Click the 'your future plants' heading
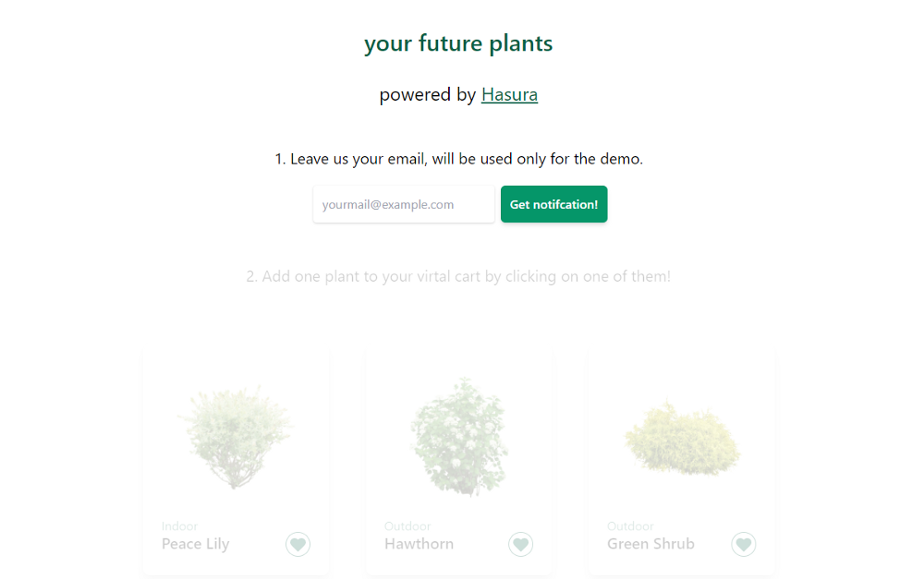The height and width of the screenshot is (579, 924). (x=458, y=43)
